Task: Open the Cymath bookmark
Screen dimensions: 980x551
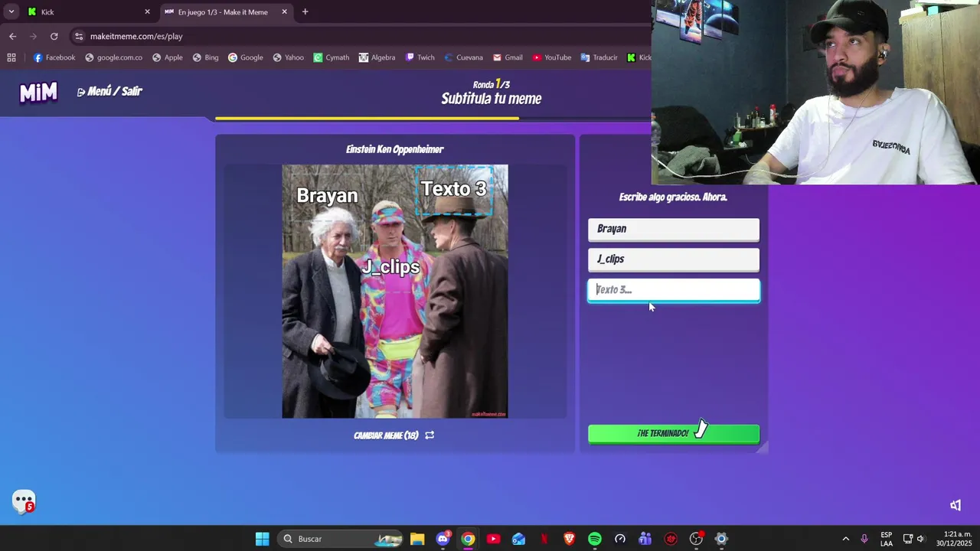Action: point(331,57)
